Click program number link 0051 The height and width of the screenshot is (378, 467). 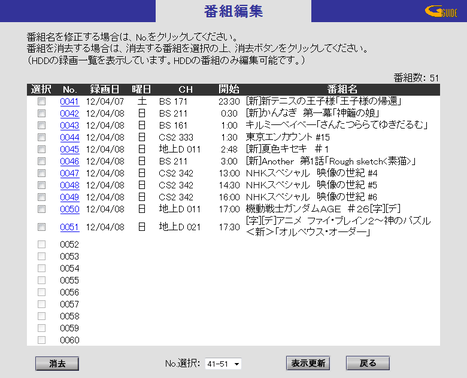tap(69, 227)
